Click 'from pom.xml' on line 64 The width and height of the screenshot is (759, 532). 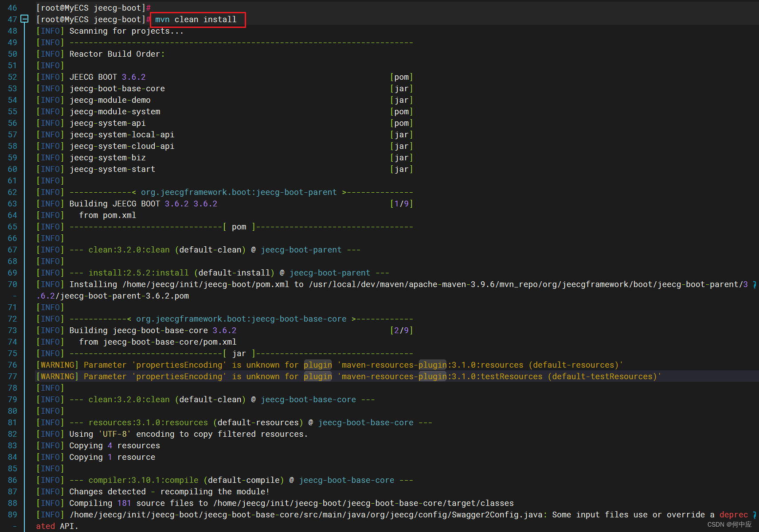click(x=108, y=215)
